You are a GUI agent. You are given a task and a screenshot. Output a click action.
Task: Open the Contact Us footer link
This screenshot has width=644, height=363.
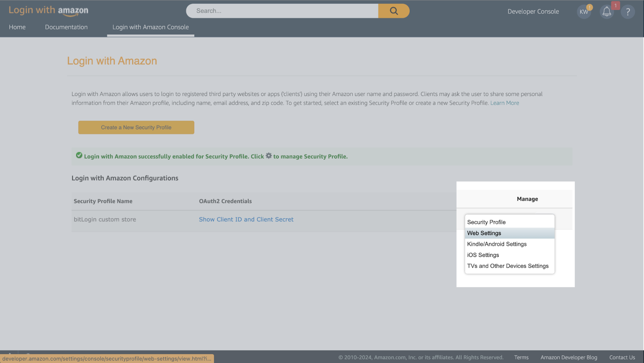coord(622,357)
